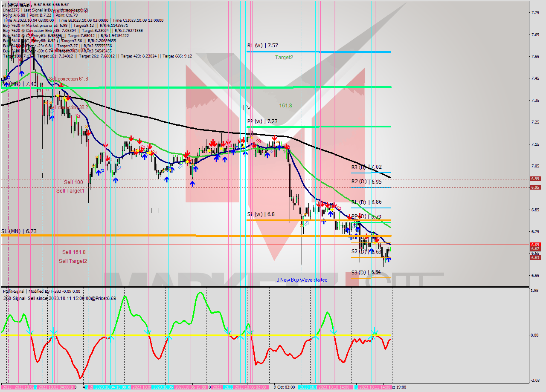Click the 'Sell Target1' label
The image size is (546, 392).
70,190
